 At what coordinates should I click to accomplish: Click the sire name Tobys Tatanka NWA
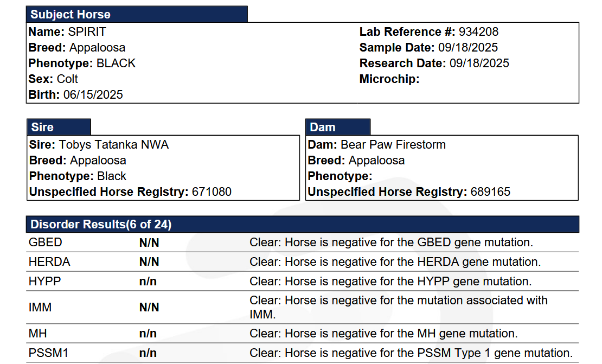(x=113, y=145)
